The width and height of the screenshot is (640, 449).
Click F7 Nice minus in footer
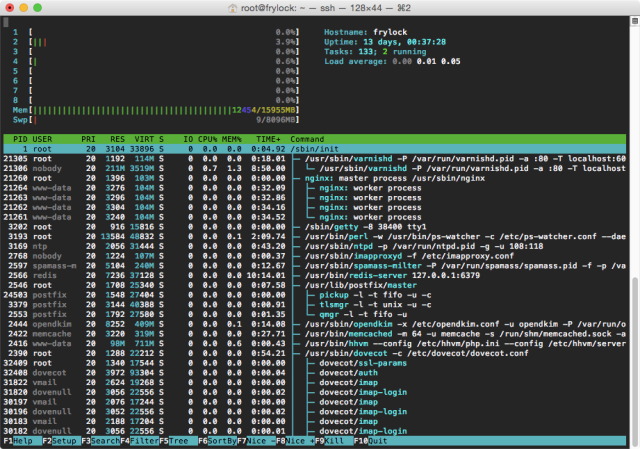coord(256,441)
